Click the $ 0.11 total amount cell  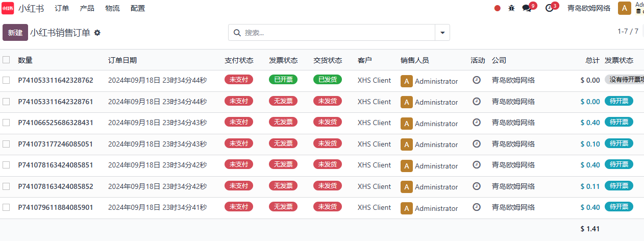[x=590, y=186]
